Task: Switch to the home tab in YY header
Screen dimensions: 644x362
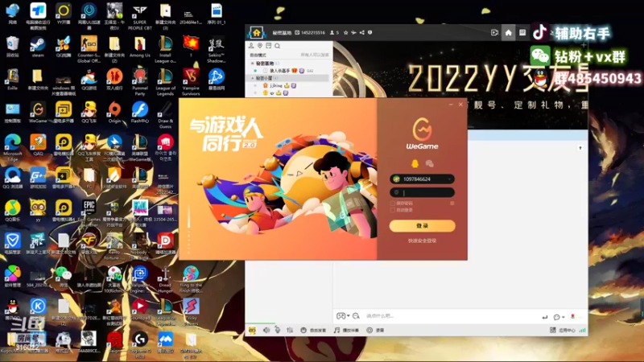Action: [x=509, y=32]
